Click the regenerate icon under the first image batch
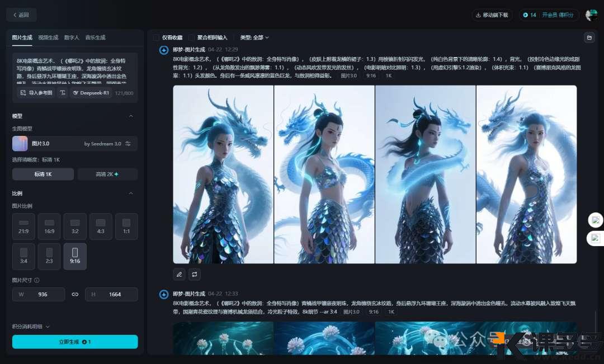Screen dimensions: 604x364 195,275
